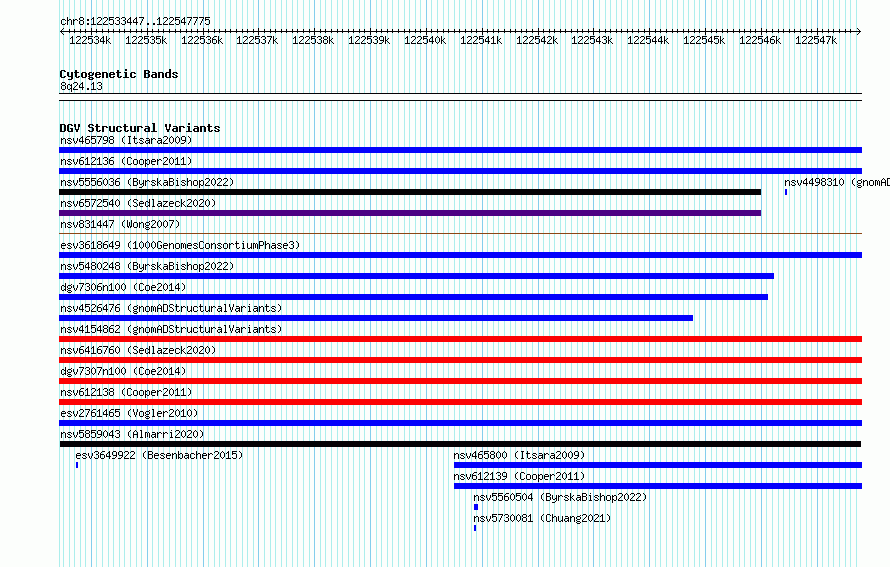The image size is (890, 567).
Task: Click the red bar under dgv7307n100
Action: click(460, 381)
